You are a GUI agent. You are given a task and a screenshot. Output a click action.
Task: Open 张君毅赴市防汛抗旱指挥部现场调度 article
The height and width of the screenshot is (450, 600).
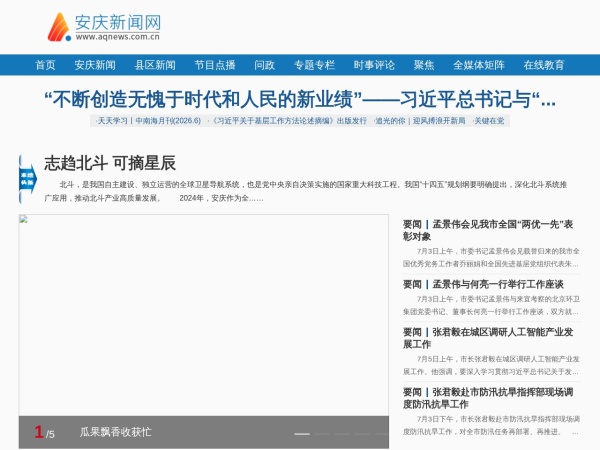click(x=488, y=398)
